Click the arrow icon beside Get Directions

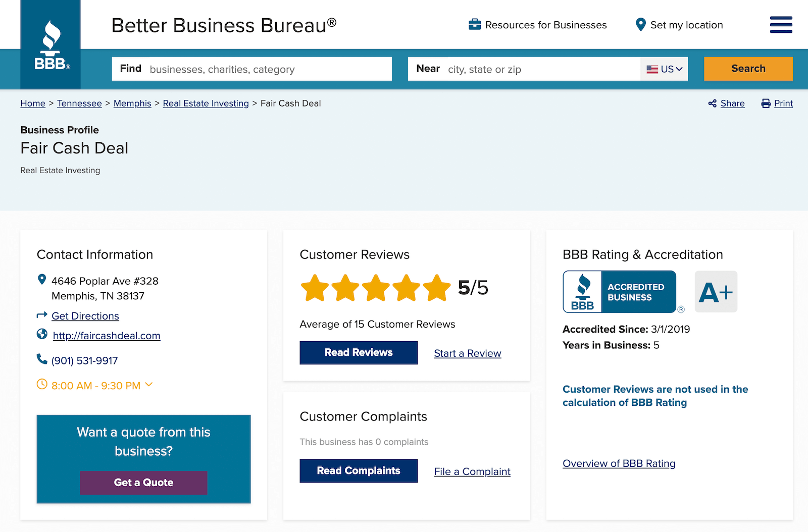(x=42, y=315)
